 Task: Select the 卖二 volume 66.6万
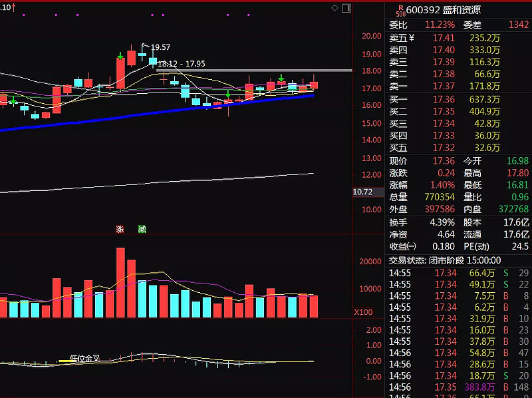(x=487, y=74)
